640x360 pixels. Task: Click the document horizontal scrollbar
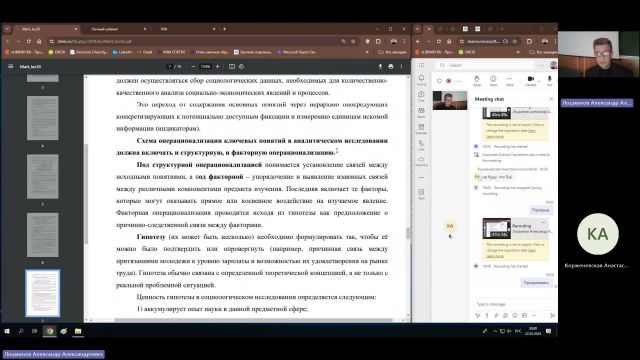pyautogui.click(x=253, y=320)
